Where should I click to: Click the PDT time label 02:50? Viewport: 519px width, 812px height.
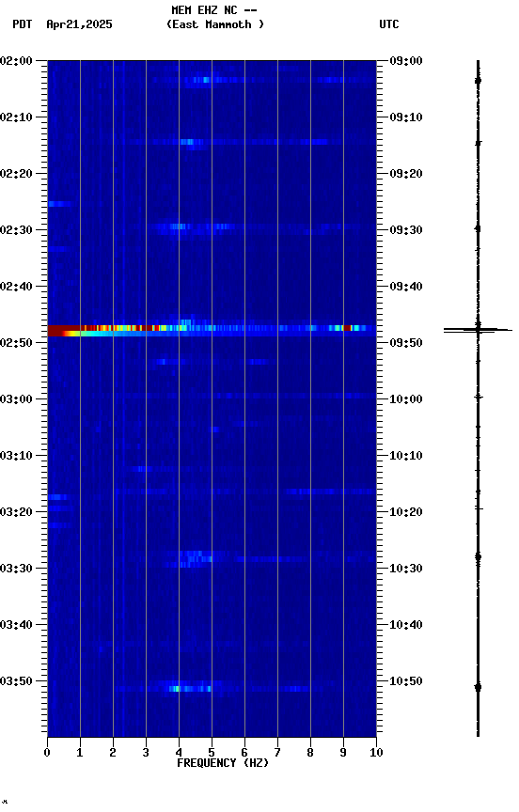point(16,343)
